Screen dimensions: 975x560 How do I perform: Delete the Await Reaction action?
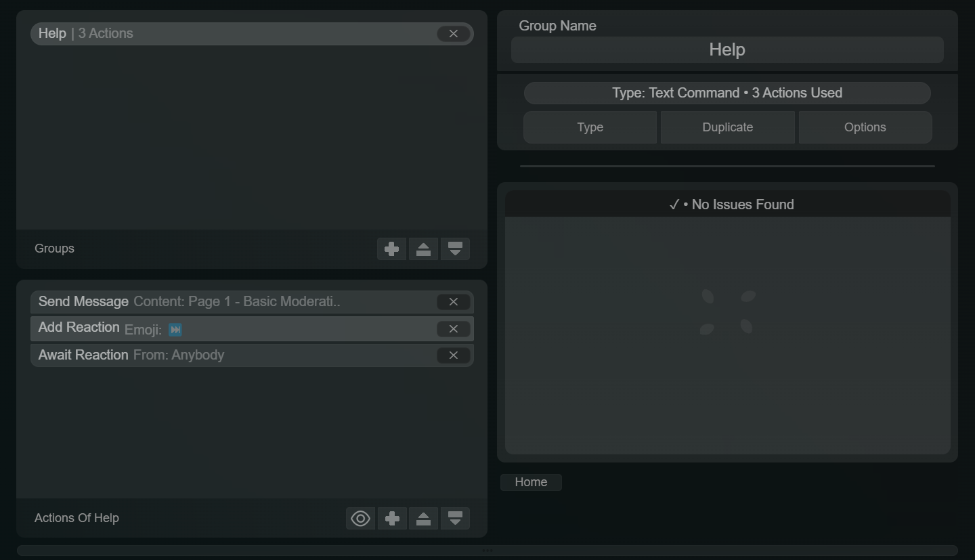click(452, 355)
